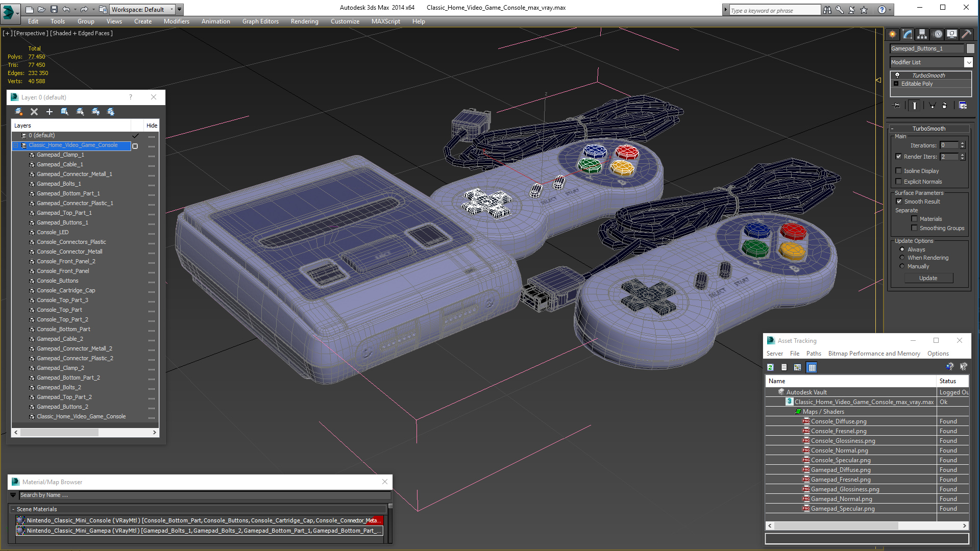
Task: Open the Graph Editors menu
Action: pos(260,21)
